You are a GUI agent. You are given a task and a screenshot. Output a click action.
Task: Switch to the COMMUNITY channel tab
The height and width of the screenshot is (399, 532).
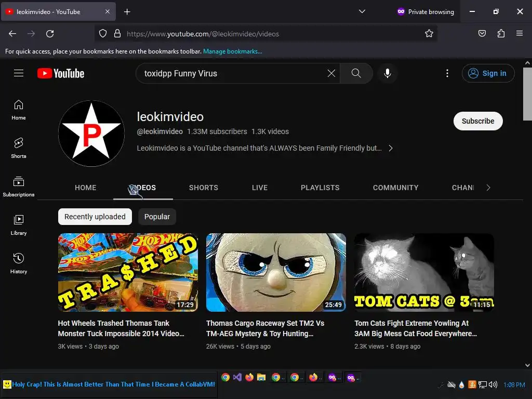[395, 188]
